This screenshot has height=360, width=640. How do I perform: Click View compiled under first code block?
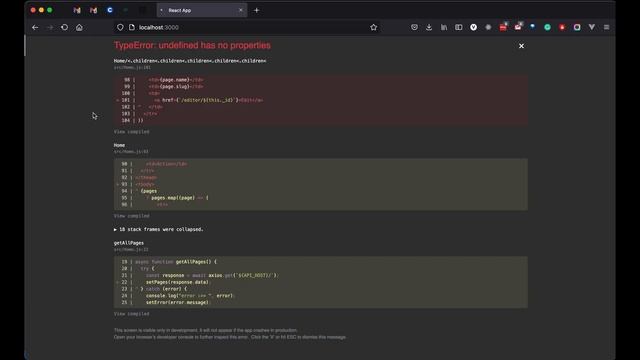131,132
